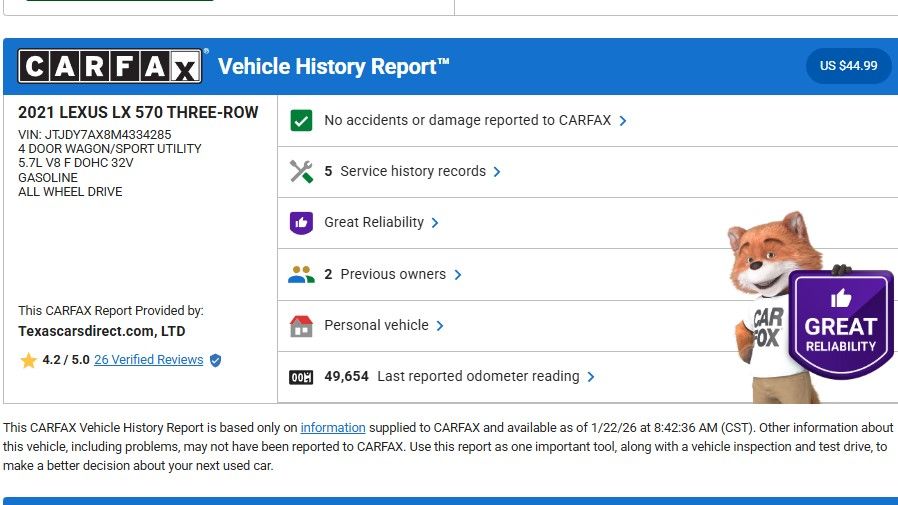Click the green no-accidents checkmark icon
The height and width of the screenshot is (505, 898).
[x=301, y=120]
